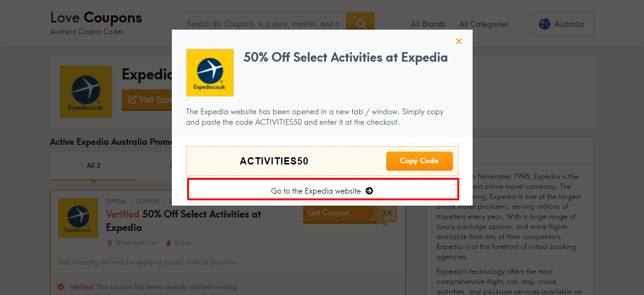Click the ACTIVITIES50 code text
This screenshot has width=644, height=295.
(x=274, y=161)
